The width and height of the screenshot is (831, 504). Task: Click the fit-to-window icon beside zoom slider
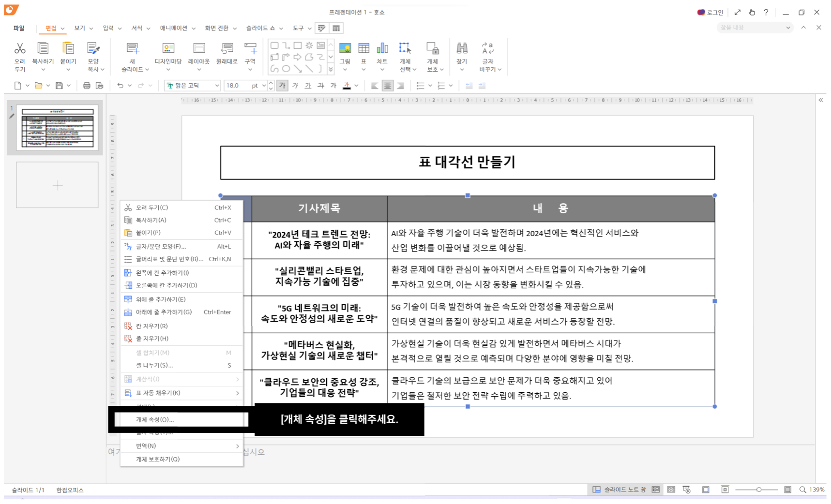point(787,489)
